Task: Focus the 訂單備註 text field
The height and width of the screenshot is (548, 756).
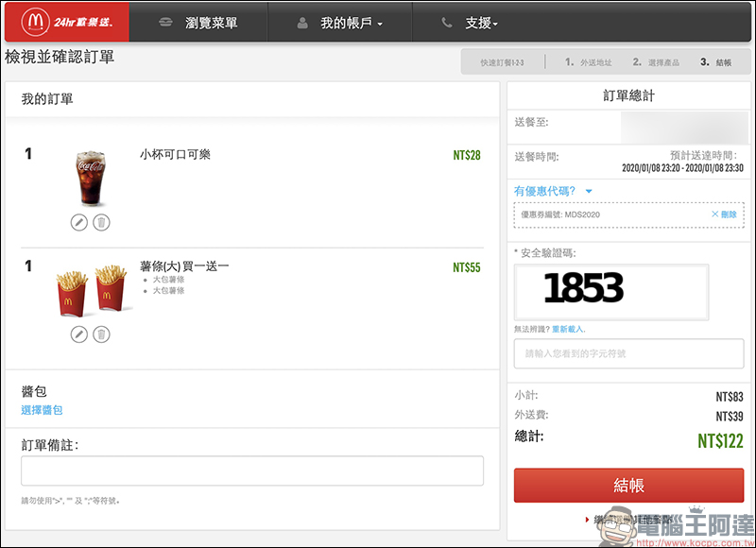Action: (252, 471)
